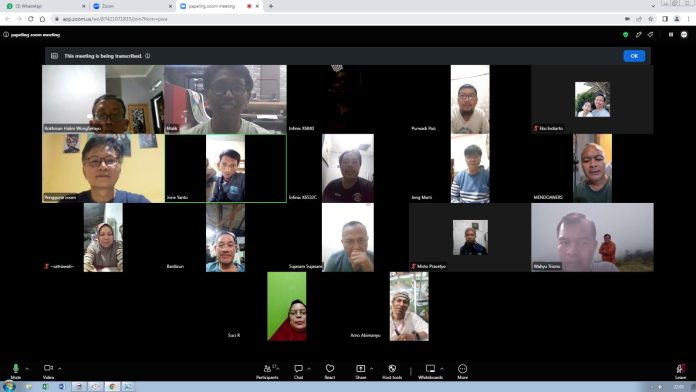Open File Explorer from the taskbar
This screenshot has height=392, width=696.
29,387
